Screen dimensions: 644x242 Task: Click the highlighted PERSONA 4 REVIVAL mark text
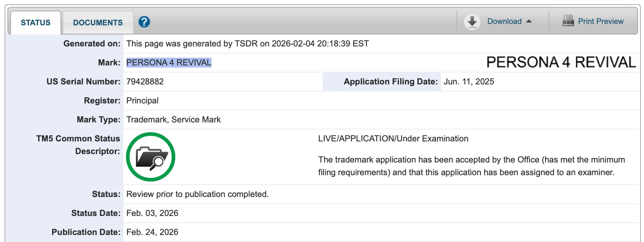point(169,63)
